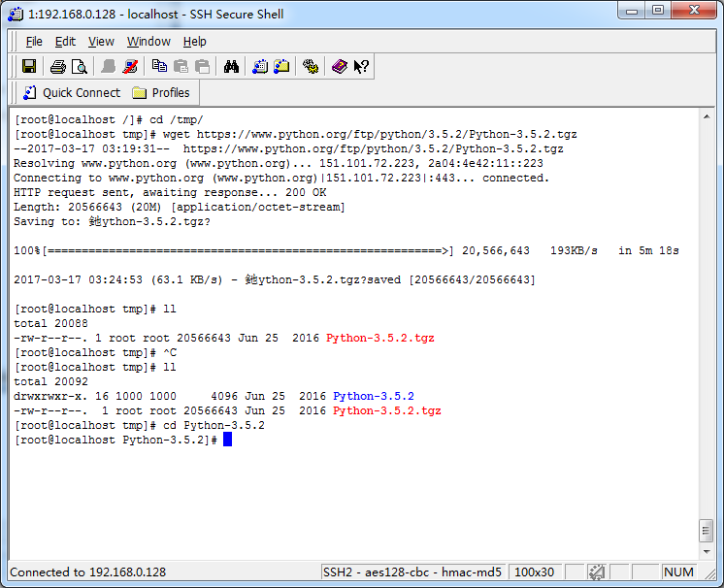Click the Context Help arrow icon
Image resolution: width=724 pixels, height=588 pixels.
[x=361, y=66]
